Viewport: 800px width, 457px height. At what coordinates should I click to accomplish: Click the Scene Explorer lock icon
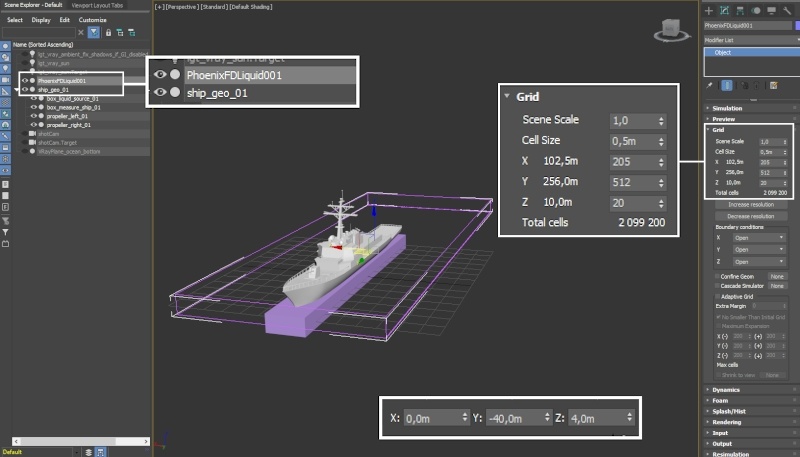point(108,33)
